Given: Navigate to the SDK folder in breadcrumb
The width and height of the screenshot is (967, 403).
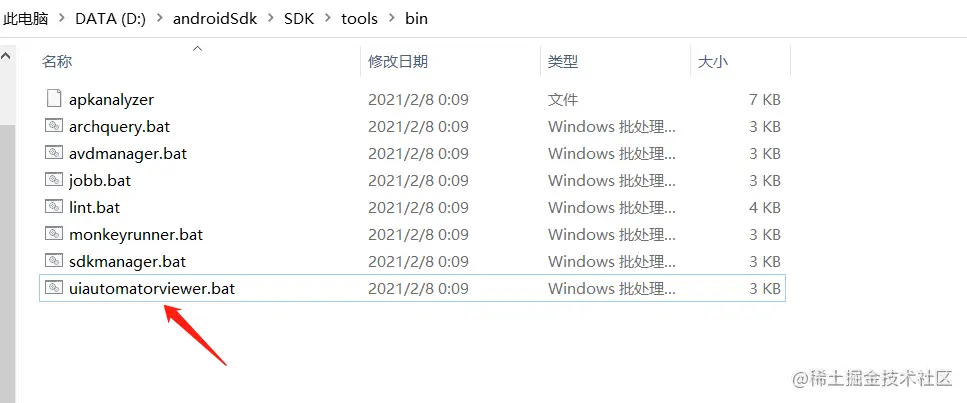Looking at the screenshot, I should point(299,19).
